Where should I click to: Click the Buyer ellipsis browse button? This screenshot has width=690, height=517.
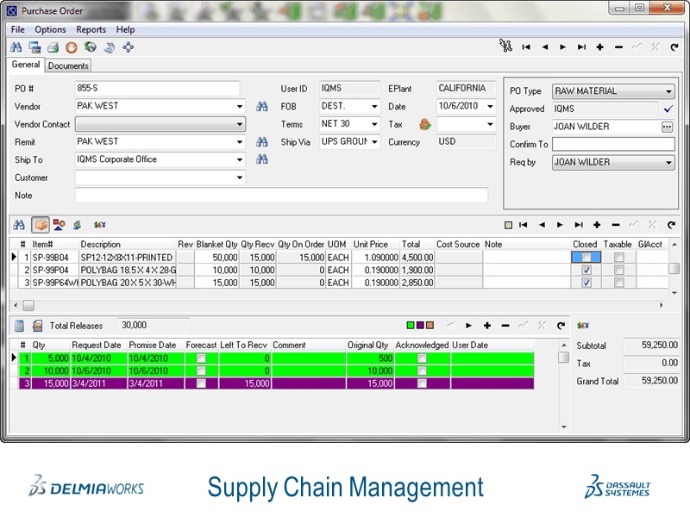(x=667, y=127)
